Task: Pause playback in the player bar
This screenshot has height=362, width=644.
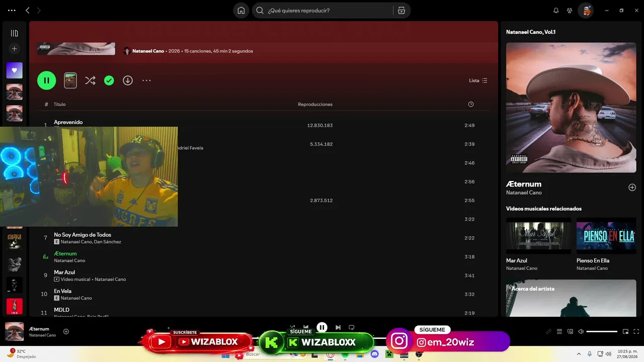Action: 322,328
